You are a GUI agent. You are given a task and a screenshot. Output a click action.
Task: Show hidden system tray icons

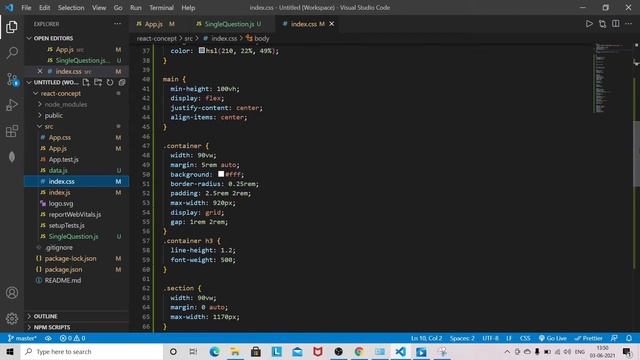tap(507, 351)
